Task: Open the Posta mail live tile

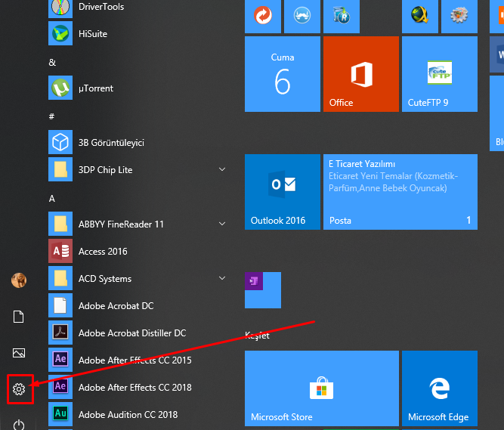Action: click(400, 192)
